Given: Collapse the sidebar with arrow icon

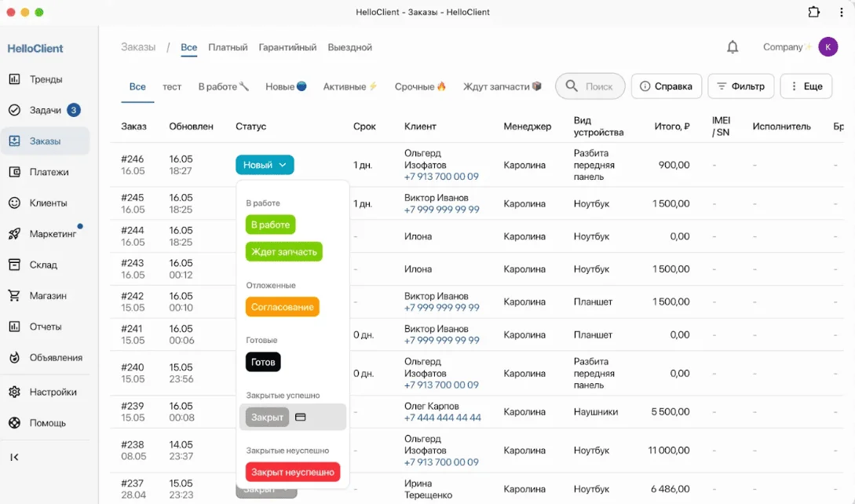Looking at the screenshot, I should (14, 457).
